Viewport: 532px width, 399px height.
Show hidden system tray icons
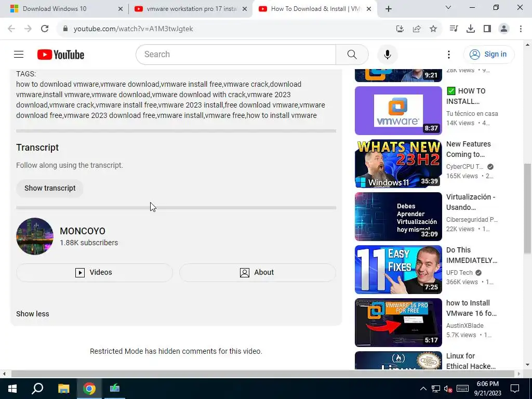(423, 389)
